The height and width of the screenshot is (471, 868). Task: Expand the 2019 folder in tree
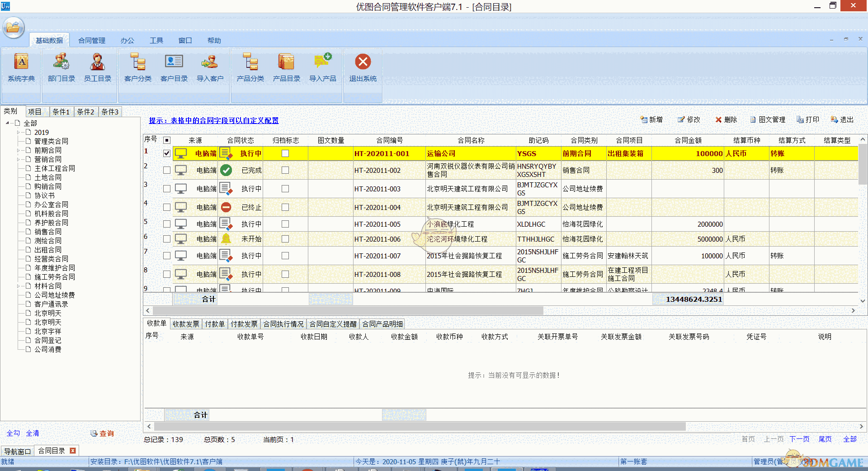[x=19, y=132]
